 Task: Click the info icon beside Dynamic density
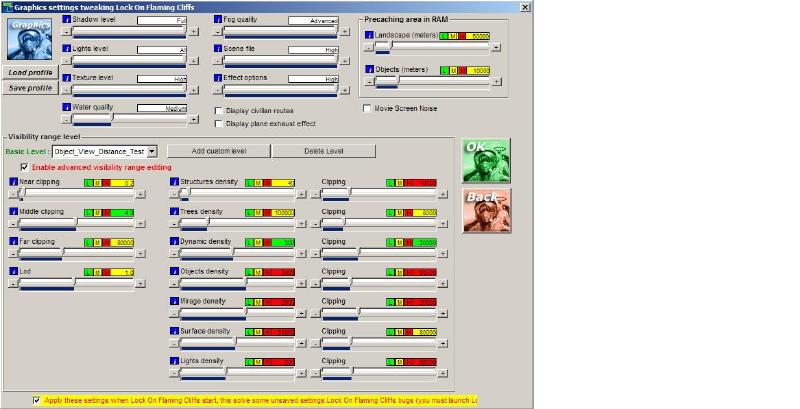click(174, 241)
